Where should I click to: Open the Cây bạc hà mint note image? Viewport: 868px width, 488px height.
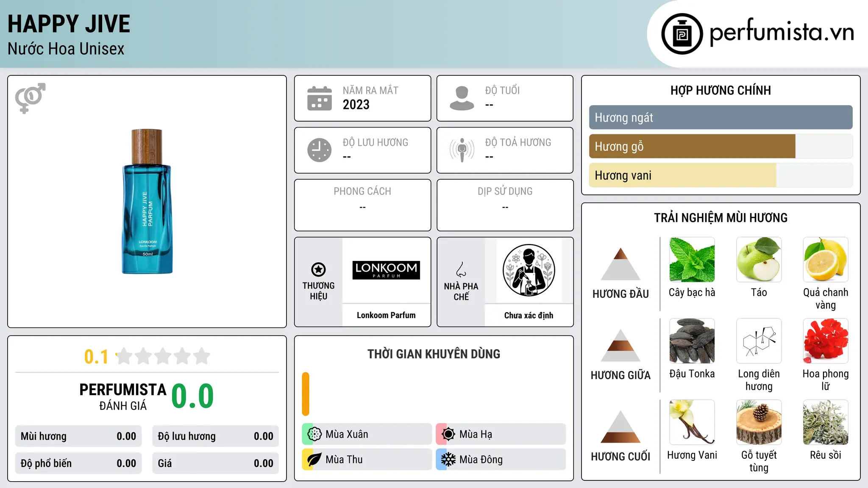(x=692, y=260)
